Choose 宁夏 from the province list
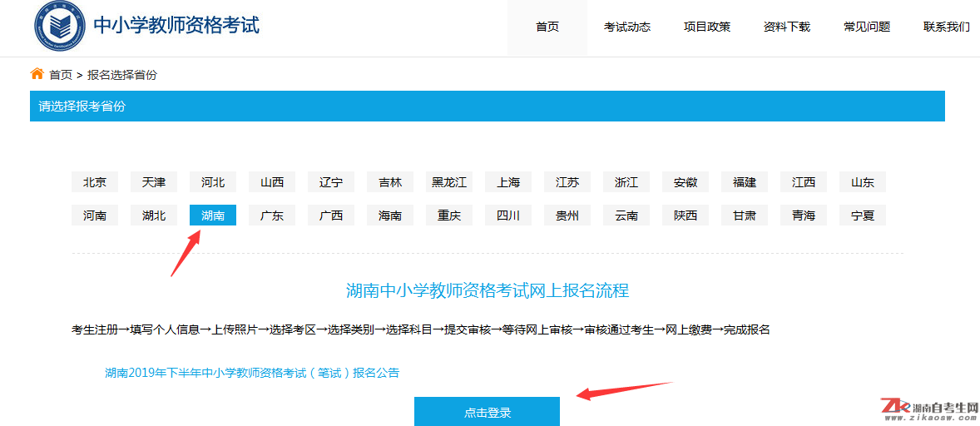This screenshot has width=980, height=426. pyautogui.click(x=863, y=215)
